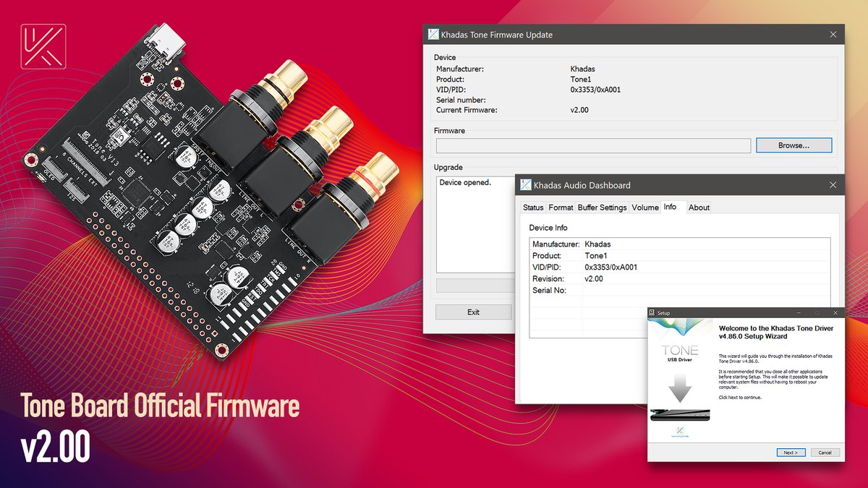Click the 'Device Info' group label

click(548, 228)
